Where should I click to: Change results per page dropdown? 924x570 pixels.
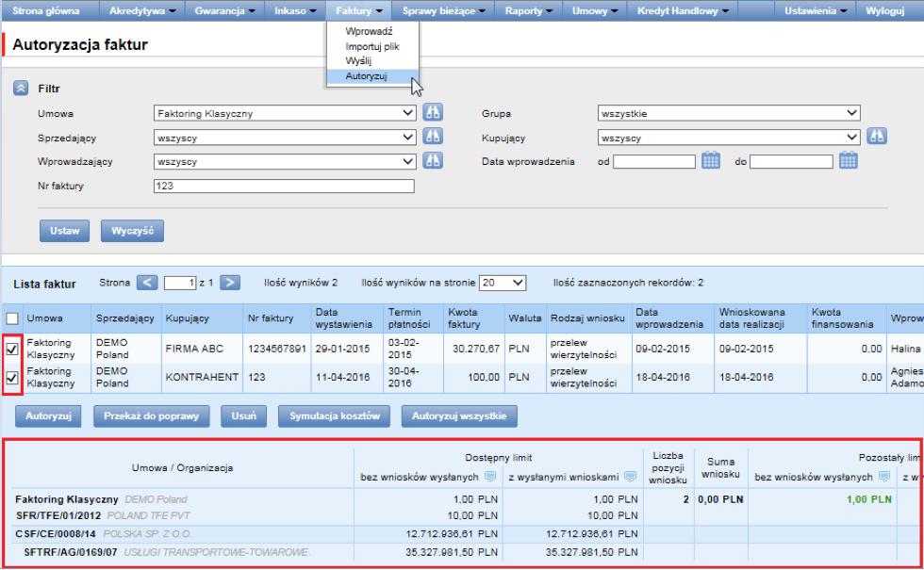click(503, 283)
